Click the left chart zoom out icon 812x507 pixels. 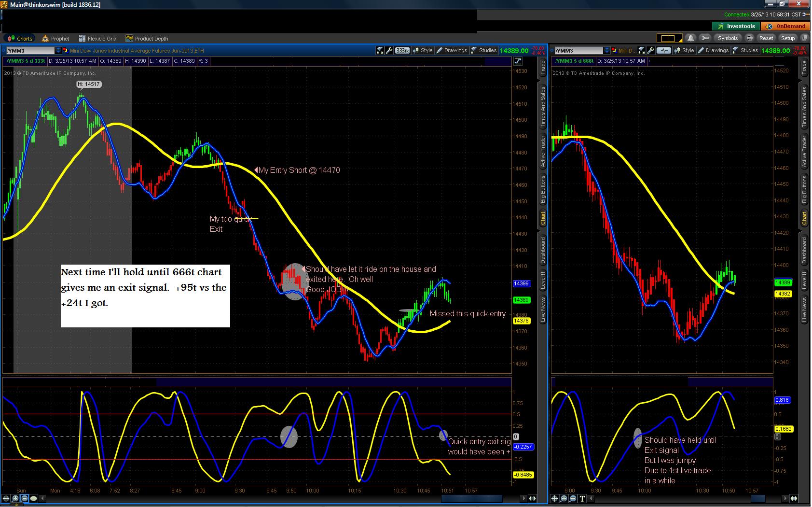(x=25, y=498)
